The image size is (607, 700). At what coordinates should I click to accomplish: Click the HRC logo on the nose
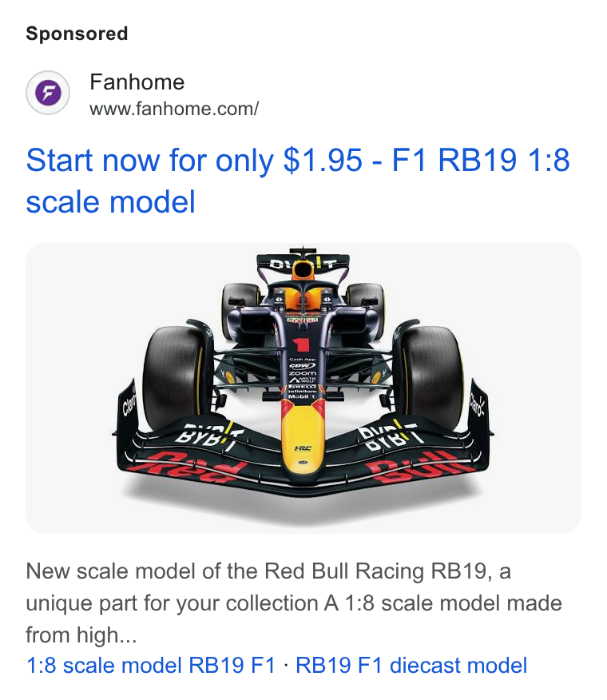[x=303, y=448]
